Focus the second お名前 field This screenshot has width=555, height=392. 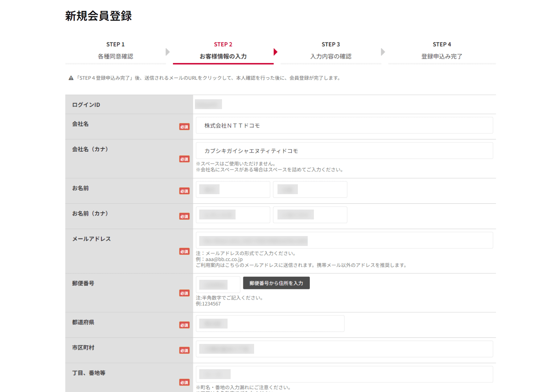tap(310, 189)
